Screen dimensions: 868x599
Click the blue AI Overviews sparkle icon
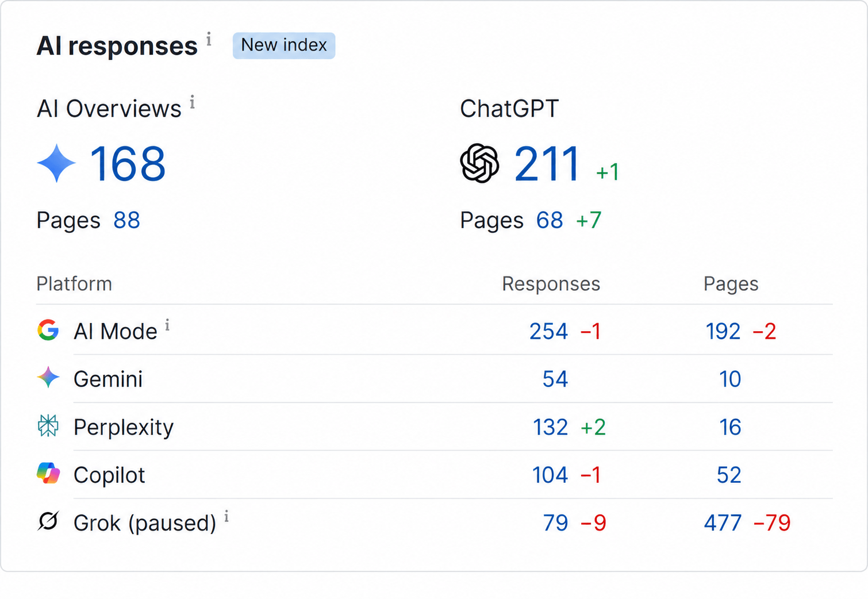56,164
